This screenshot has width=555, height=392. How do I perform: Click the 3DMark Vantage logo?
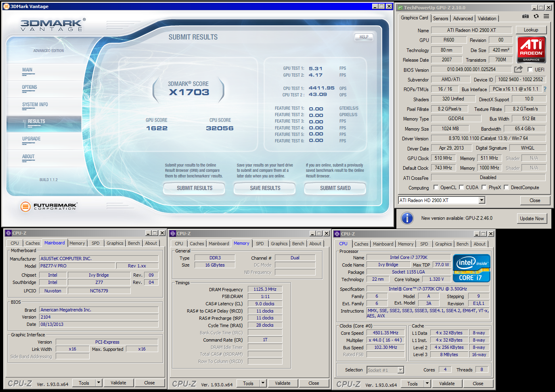(x=53, y=25)
